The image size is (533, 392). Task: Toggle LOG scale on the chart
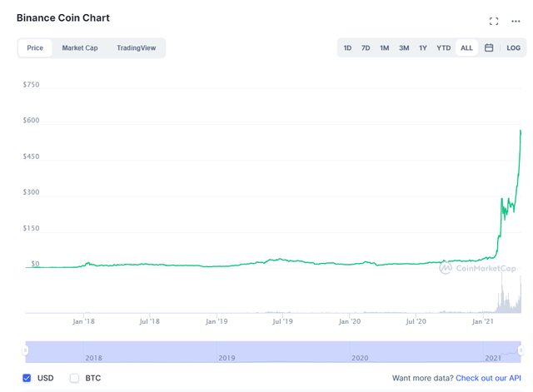coord(513,48)
